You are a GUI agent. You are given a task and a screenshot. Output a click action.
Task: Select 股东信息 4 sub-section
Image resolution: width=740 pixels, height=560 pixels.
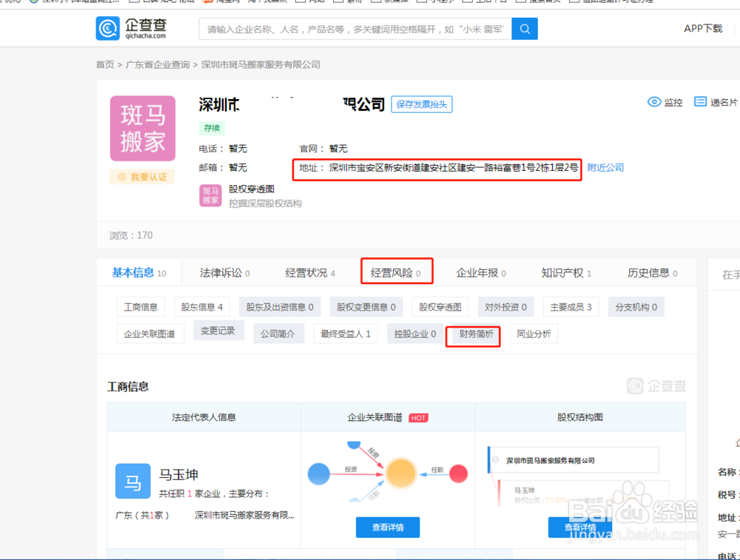201,307
